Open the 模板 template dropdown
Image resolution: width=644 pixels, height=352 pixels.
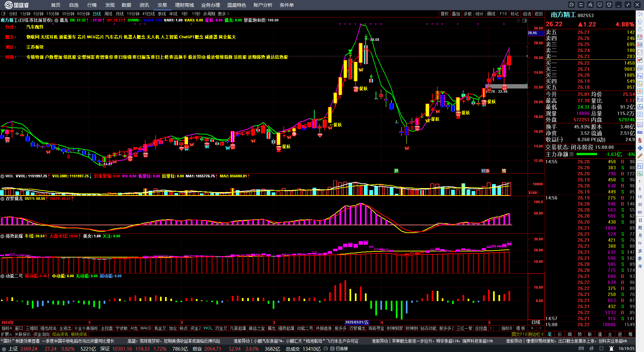pos(521,328)
